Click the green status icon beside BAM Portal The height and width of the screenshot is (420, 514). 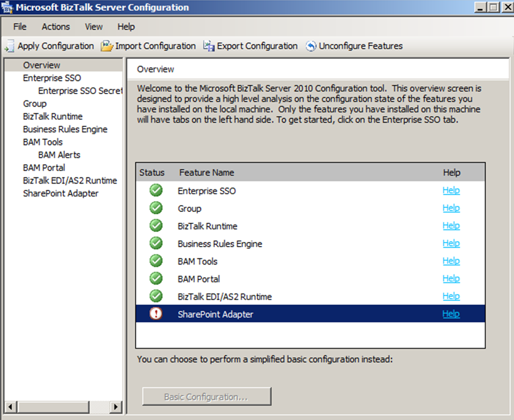pyautogui.click(x=156, y=278)
